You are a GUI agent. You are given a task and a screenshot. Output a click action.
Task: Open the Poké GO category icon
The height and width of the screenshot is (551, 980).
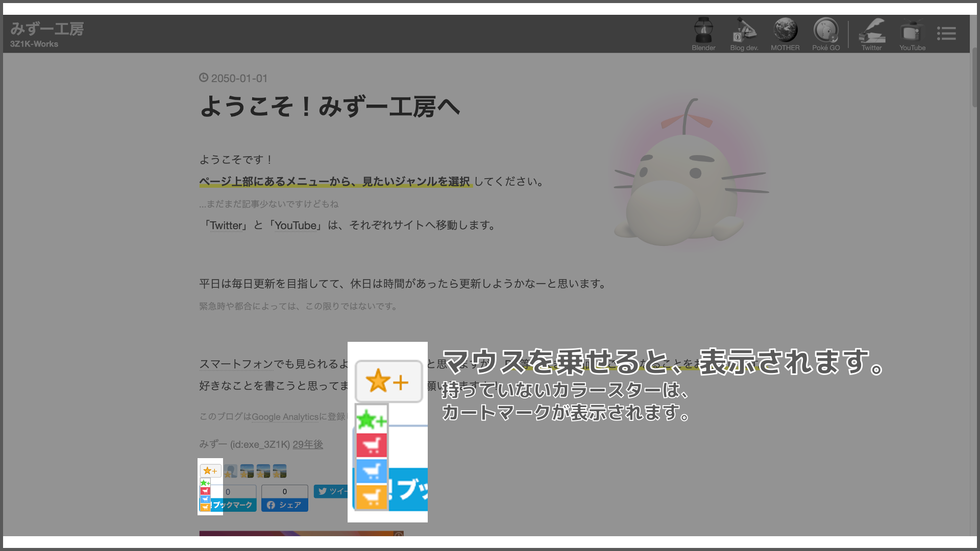pyautogui.click(x=826, y=34)
